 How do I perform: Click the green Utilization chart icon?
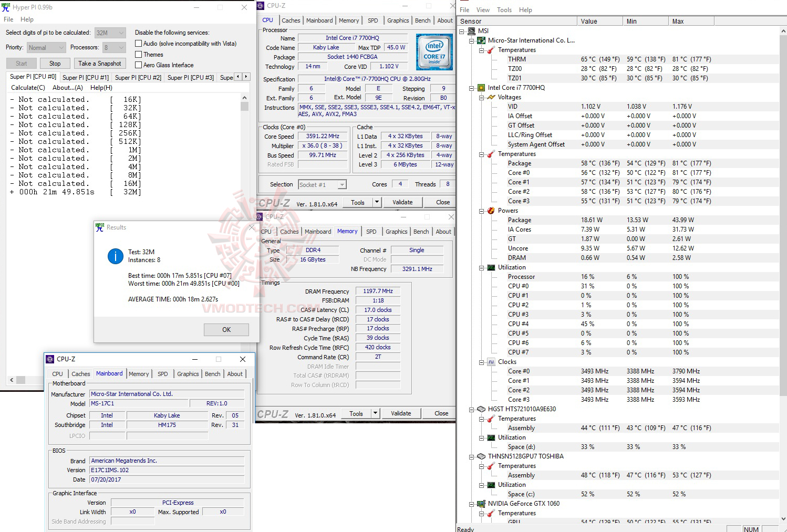(x=491, y=267)
